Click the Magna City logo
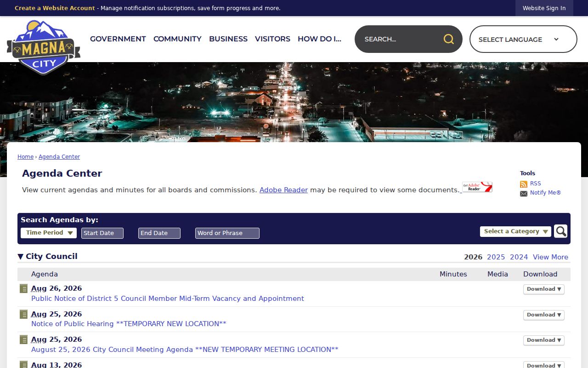The width and height of the screenshot is (588, 368). pyautogui.click(x=44, y=47)
